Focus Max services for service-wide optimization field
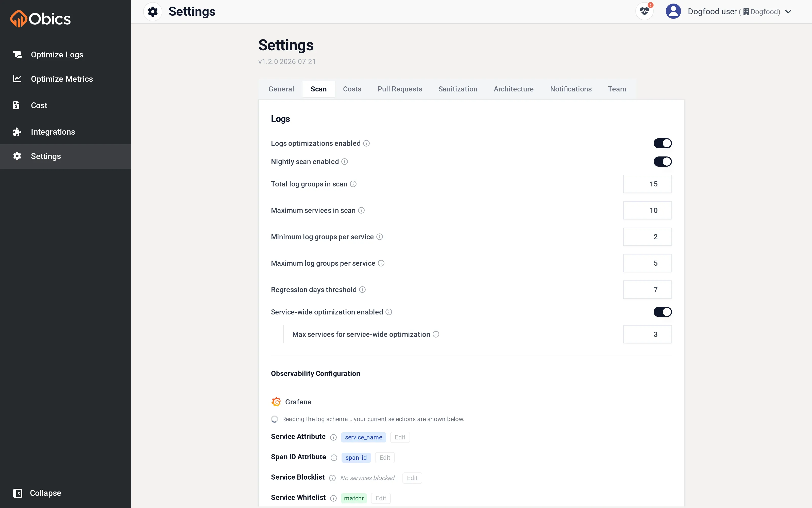 (x=647, y=334)
